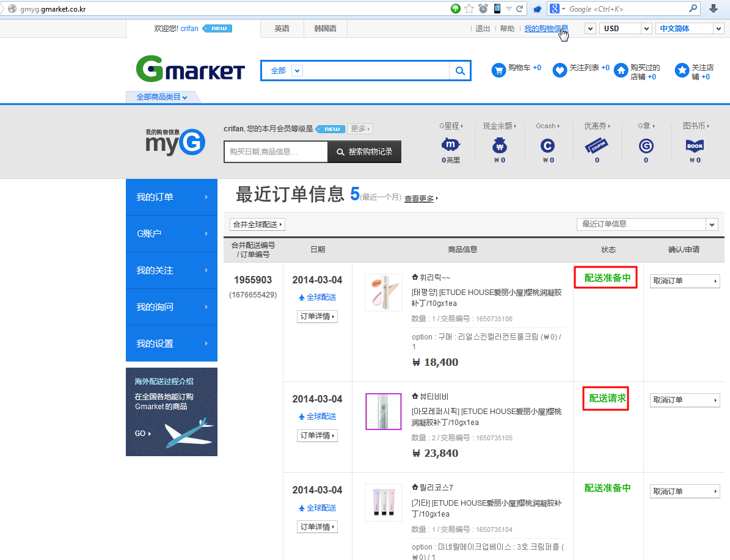Open Google search engine selector arrow

tap(563, 9)
